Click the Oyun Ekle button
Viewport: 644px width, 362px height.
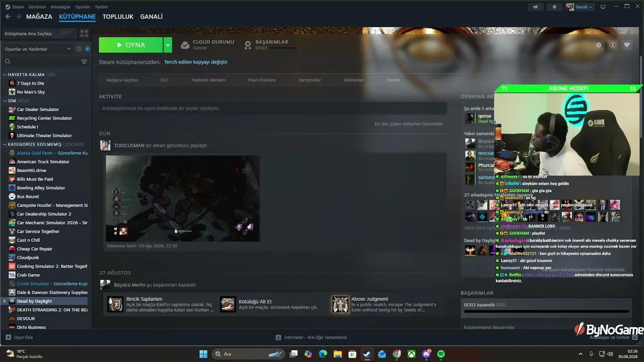pyautogui.click(x=19, y=337)
